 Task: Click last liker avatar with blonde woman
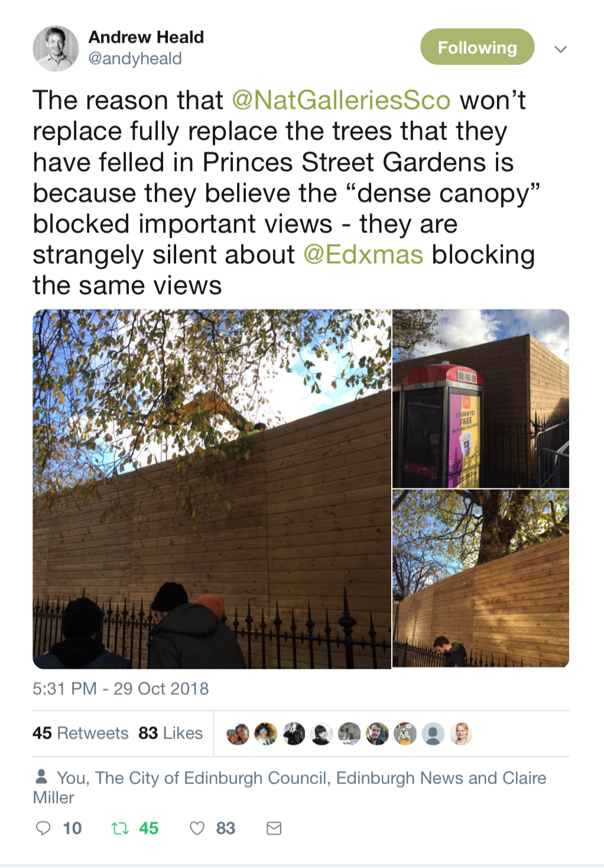click(460, 734)
